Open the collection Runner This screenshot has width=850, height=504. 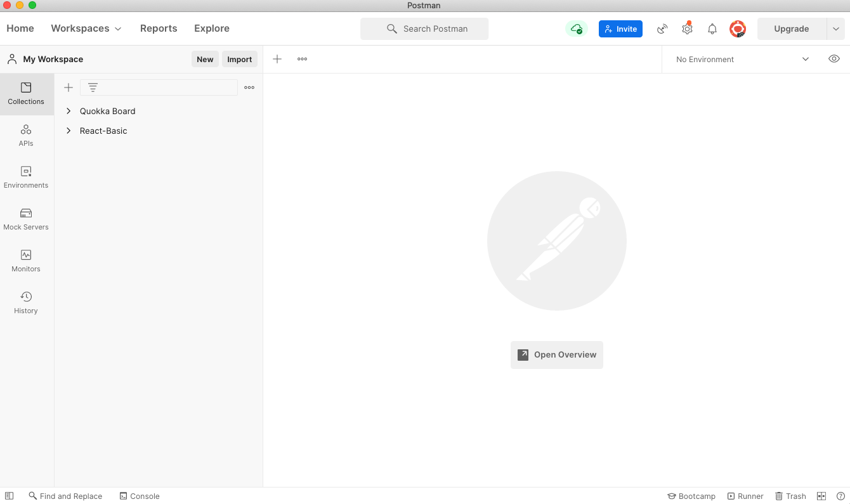745,496
